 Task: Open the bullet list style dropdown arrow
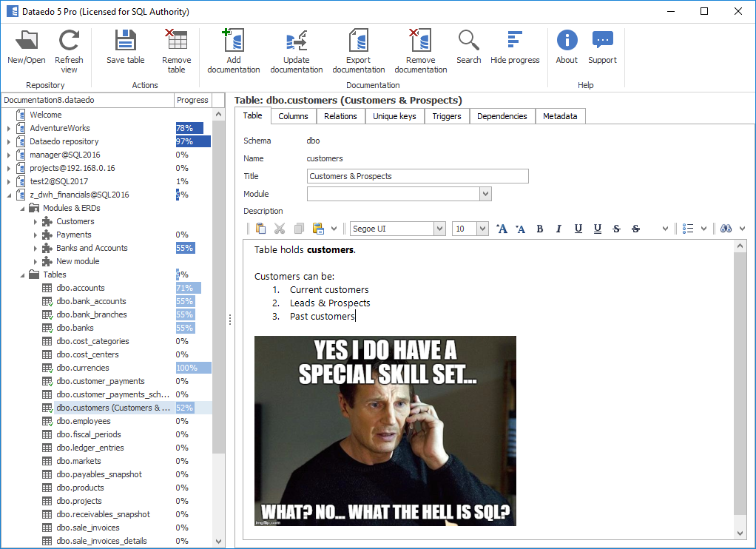[704, 229]
